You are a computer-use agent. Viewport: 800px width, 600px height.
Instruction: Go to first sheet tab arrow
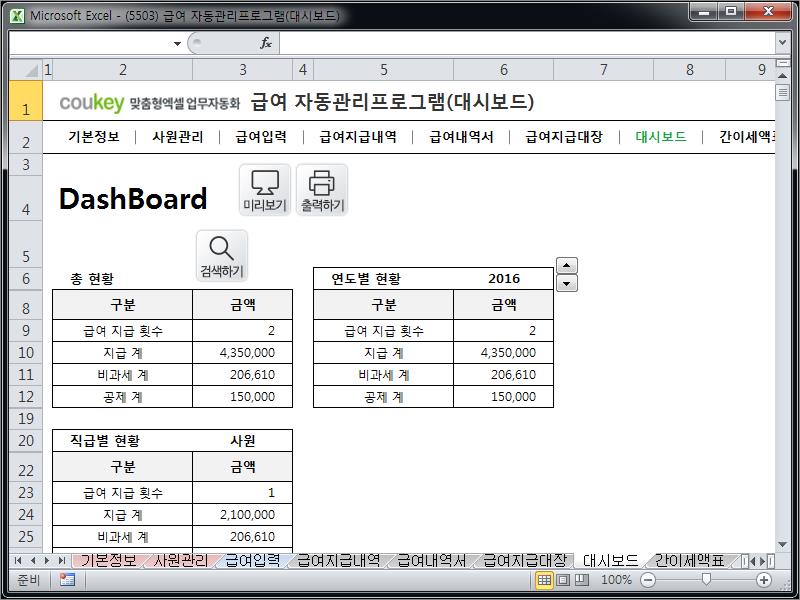(18, 561)
